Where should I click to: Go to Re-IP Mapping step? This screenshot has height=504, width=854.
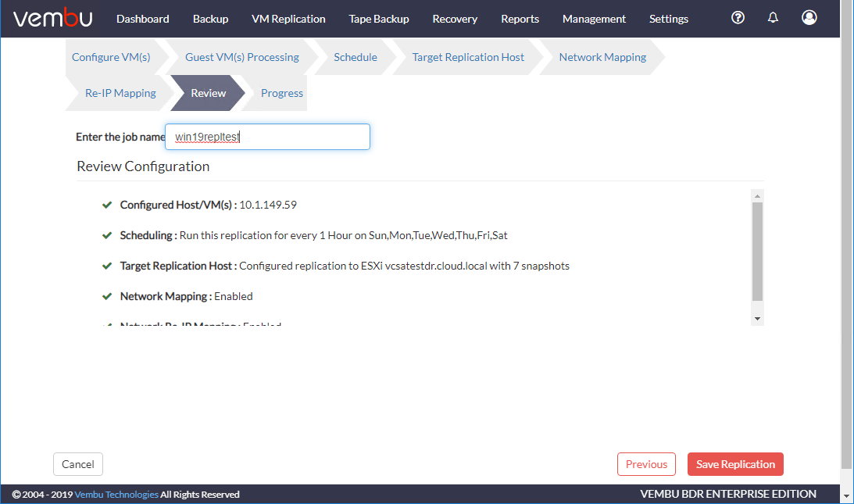click(120, 93)
